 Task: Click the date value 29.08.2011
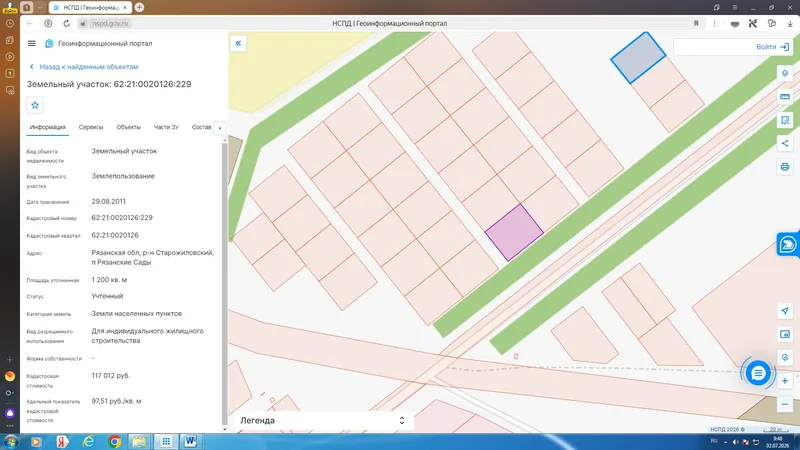click(x=109, y=202)
